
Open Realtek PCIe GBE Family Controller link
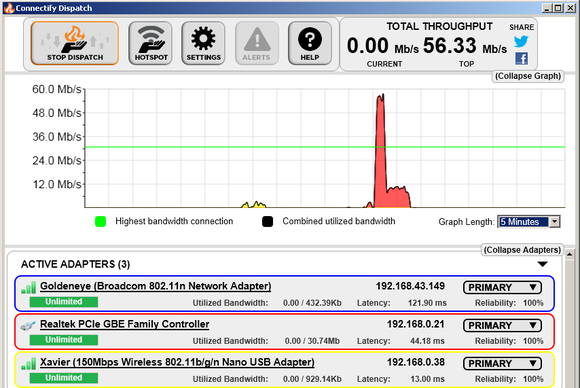125,324
